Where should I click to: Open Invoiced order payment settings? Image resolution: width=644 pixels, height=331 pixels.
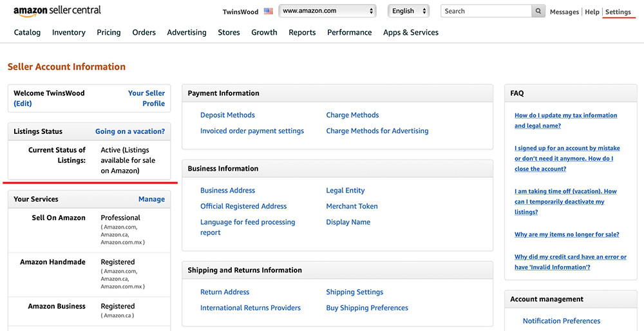tap(252, 131)
